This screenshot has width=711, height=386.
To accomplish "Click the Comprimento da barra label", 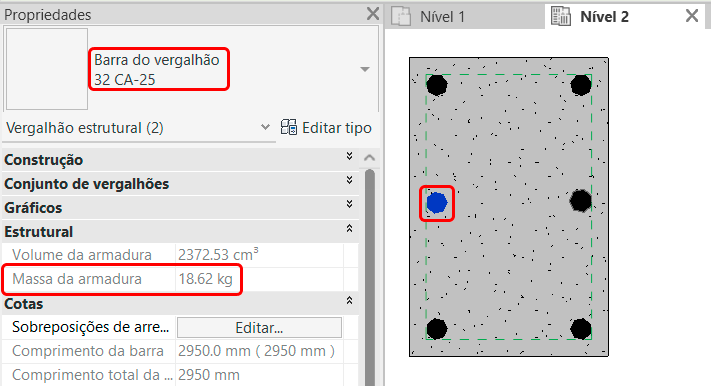I will [x=88, y=351].
